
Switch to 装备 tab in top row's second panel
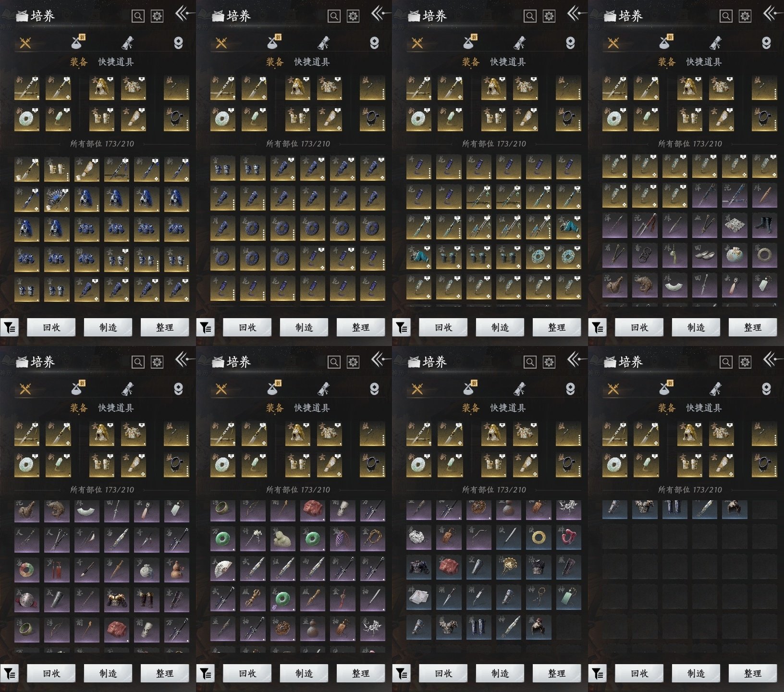pyautogui.click(x=275, y=62)
